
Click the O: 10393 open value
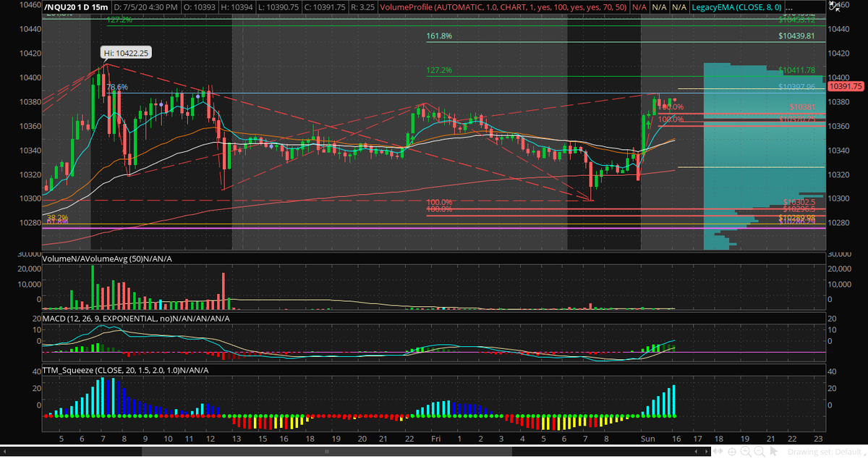coord(200,7)
